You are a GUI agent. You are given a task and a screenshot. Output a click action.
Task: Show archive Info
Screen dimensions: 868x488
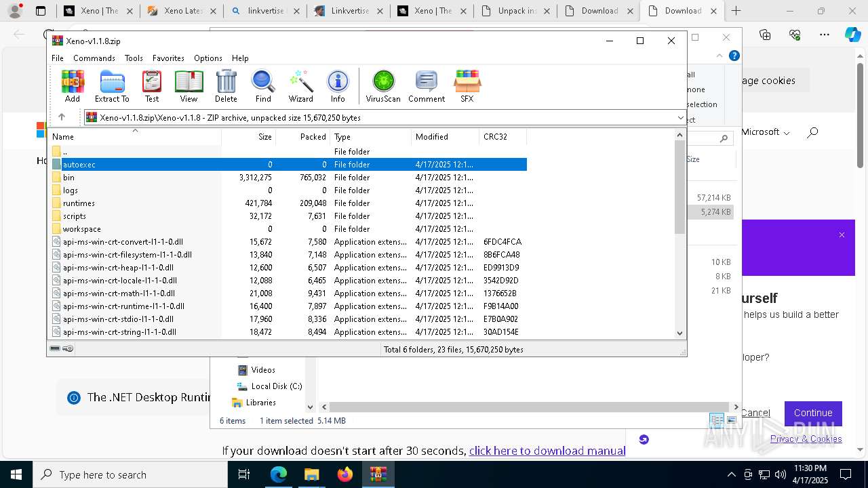pos(338,86)
